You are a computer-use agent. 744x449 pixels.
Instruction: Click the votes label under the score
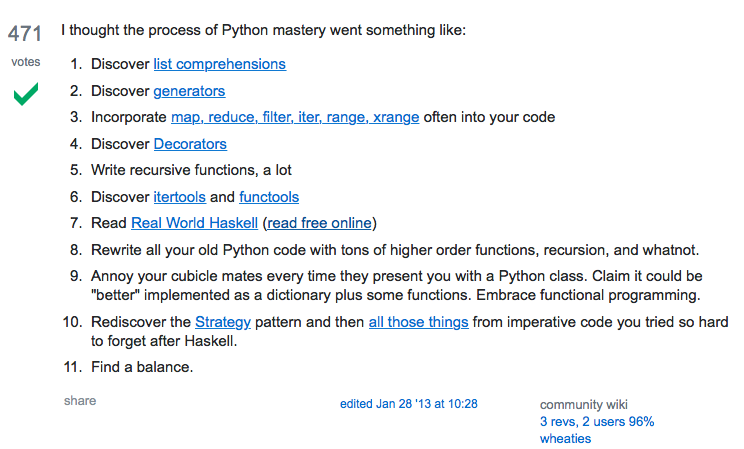(25, 62)
